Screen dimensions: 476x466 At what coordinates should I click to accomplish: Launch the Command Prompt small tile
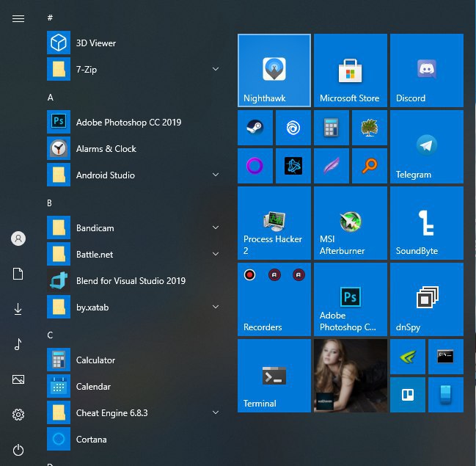click(446, 357)
